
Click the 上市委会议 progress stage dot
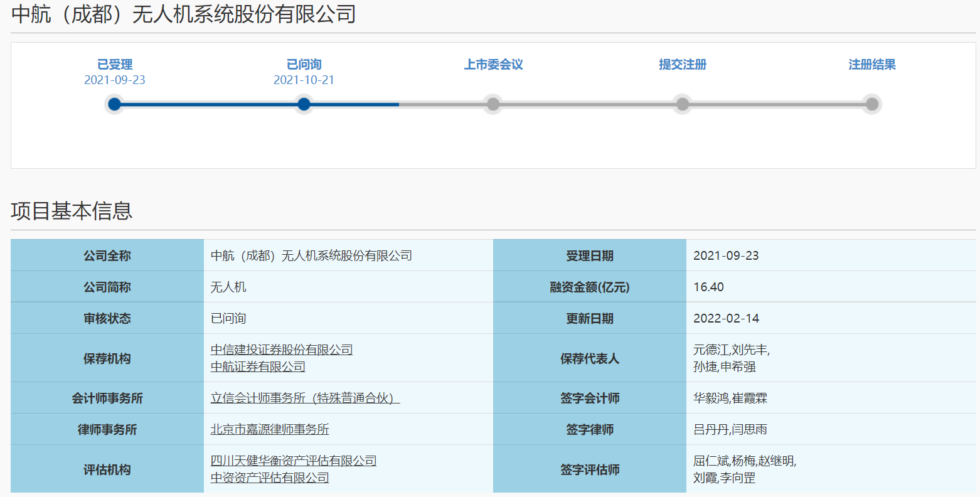pos(493,104)
